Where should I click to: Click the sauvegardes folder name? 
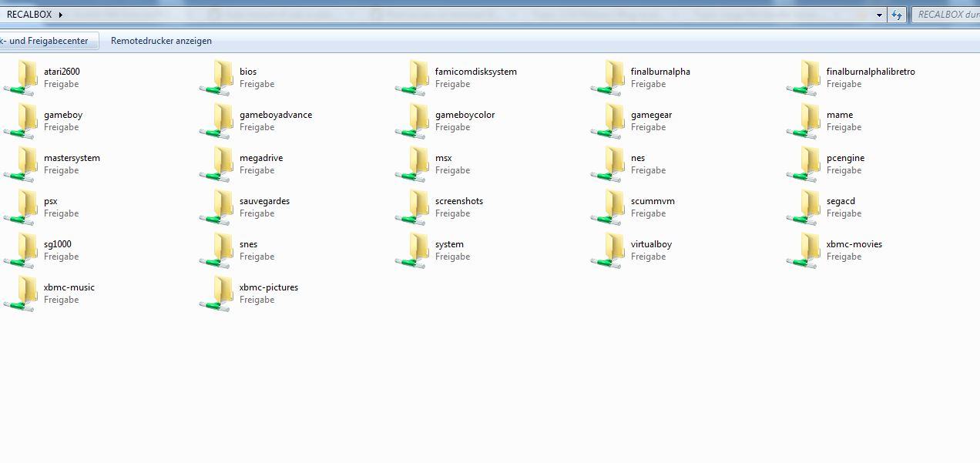click(x=264, y=201)
